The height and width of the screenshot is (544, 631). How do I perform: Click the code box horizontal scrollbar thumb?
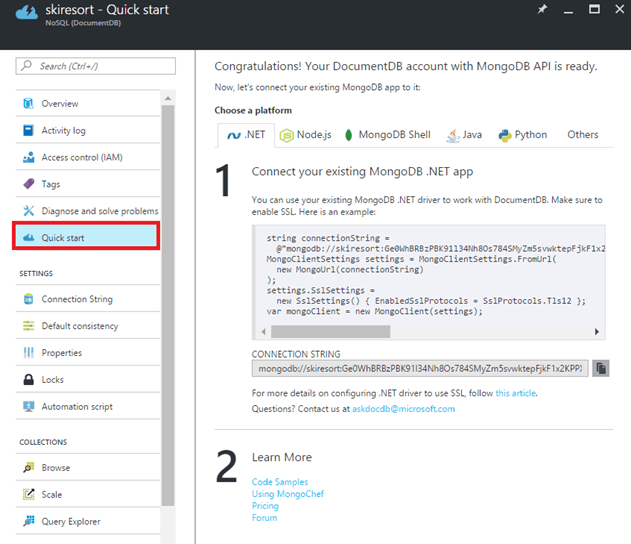point(330,332)
